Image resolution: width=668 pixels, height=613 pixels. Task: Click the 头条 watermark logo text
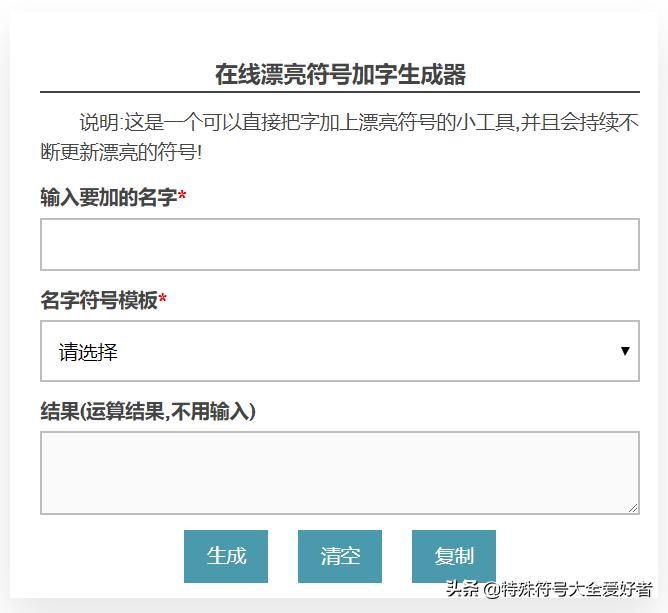[x=462, y=588]
